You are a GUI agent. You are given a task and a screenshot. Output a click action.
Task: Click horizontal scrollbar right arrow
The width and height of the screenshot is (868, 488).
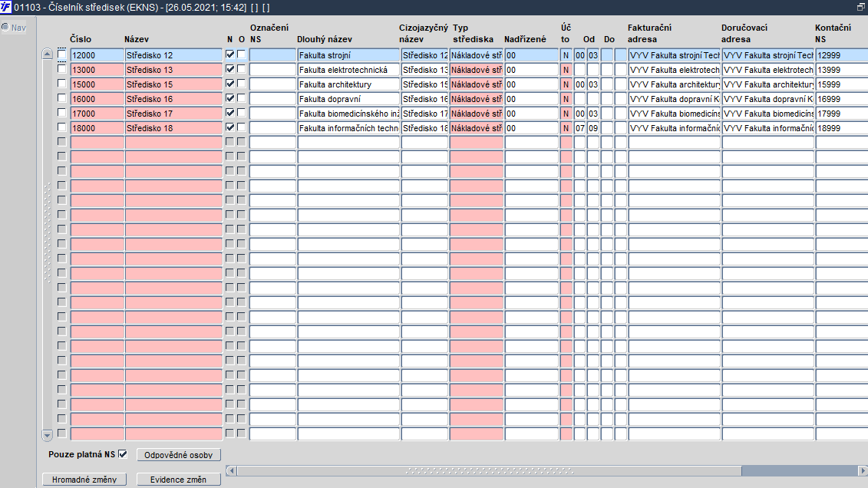point(863,471)
